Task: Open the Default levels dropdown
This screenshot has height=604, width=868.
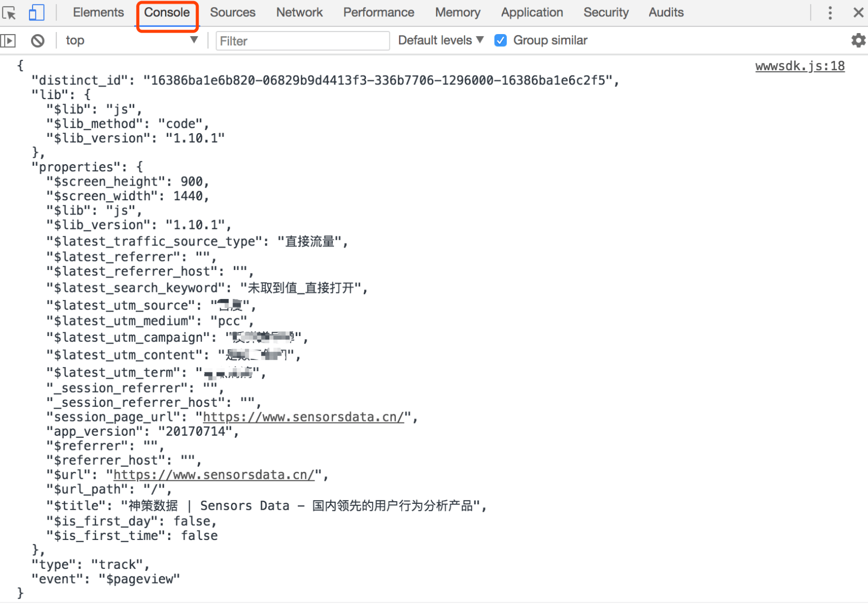Action: pos(441,40)
